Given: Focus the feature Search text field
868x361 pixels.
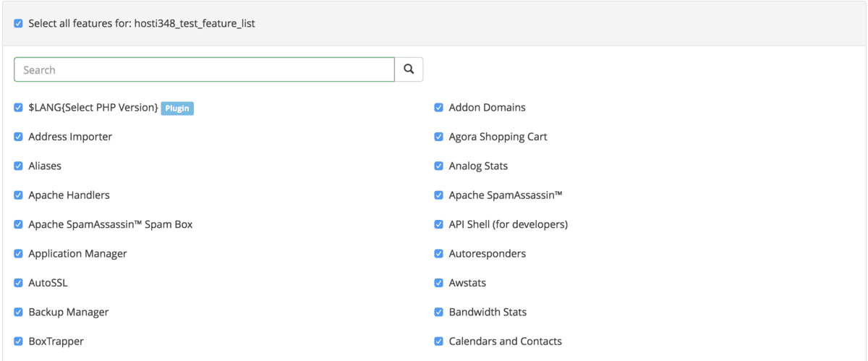Looking at the screenshot, I should pos(204,69).
